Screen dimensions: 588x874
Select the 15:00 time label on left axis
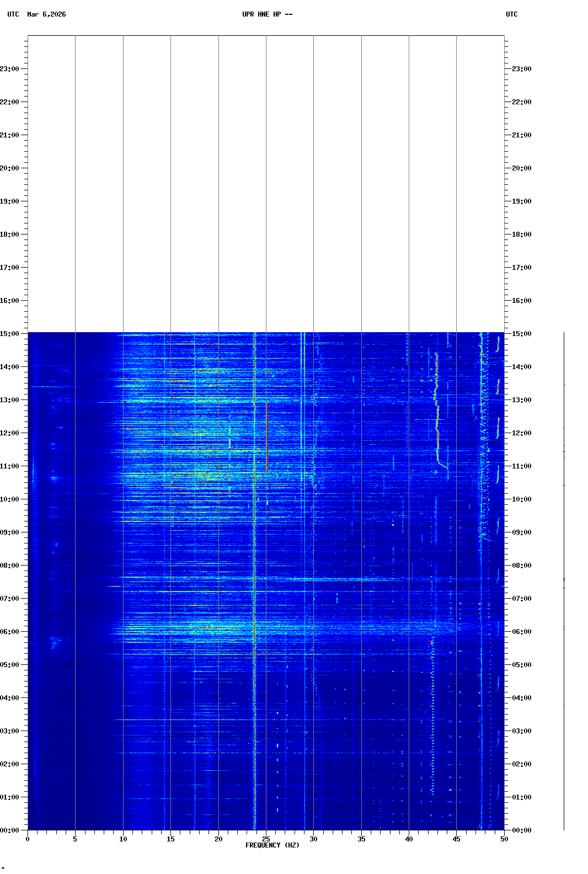pyautogui.click(x=10, y=334)
